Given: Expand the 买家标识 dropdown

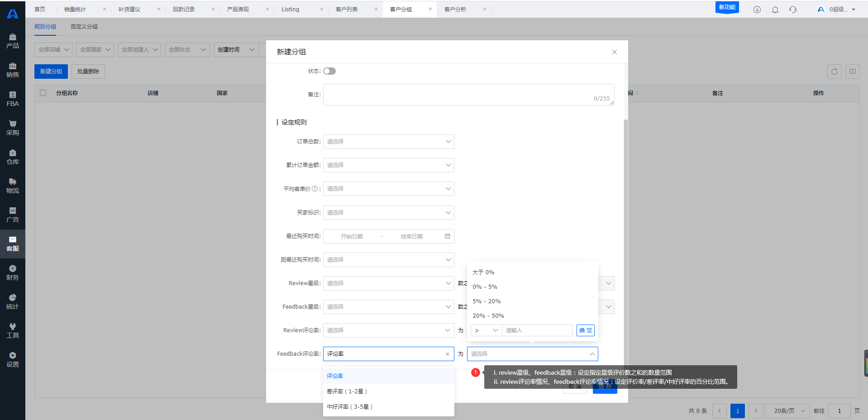Looking at the screenshot, I should point(389,213).
